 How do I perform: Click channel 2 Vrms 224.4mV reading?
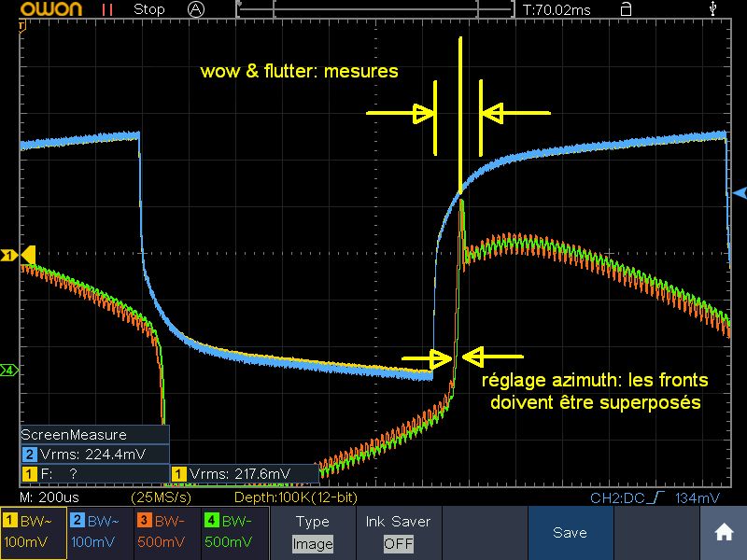(94, 454)
